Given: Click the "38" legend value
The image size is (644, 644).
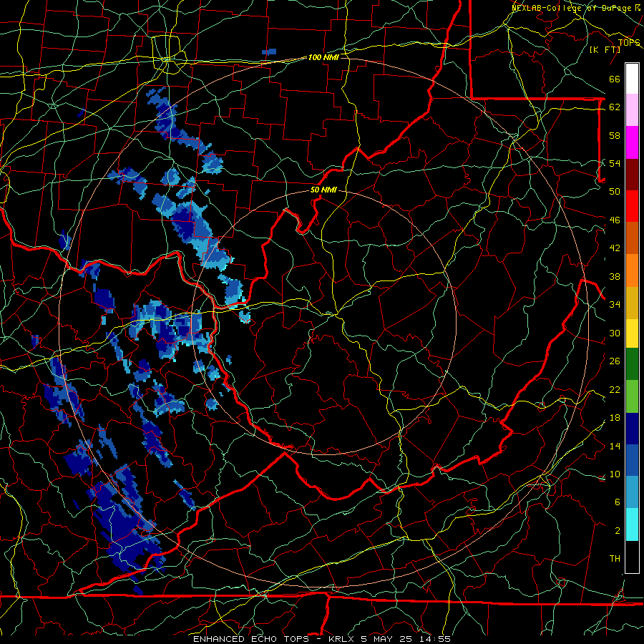Looking at the screenshot, I should tap(615, 276).
